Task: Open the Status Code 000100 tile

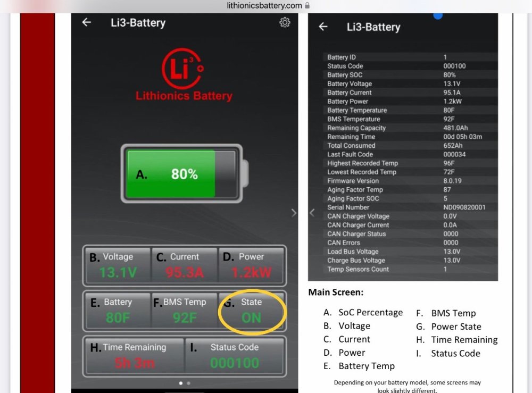Action: 234,356
